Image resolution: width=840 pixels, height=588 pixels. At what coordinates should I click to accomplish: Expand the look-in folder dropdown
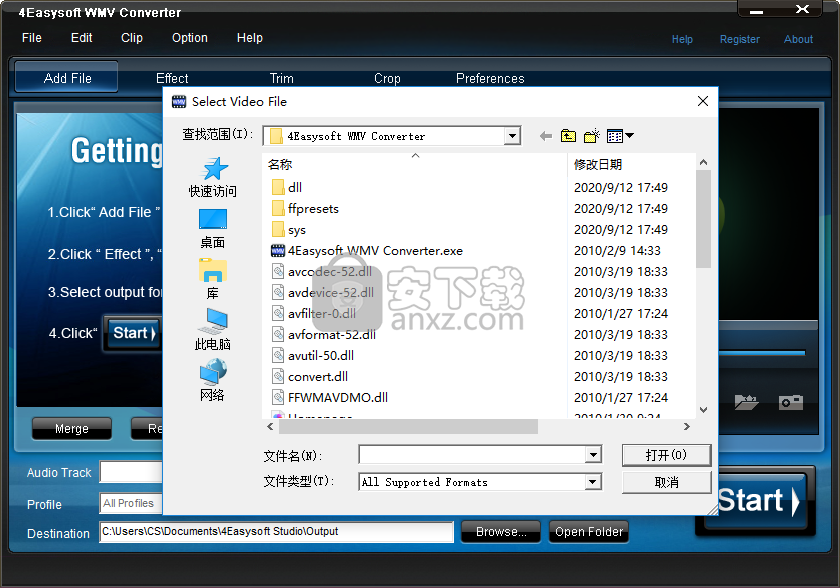512,136
